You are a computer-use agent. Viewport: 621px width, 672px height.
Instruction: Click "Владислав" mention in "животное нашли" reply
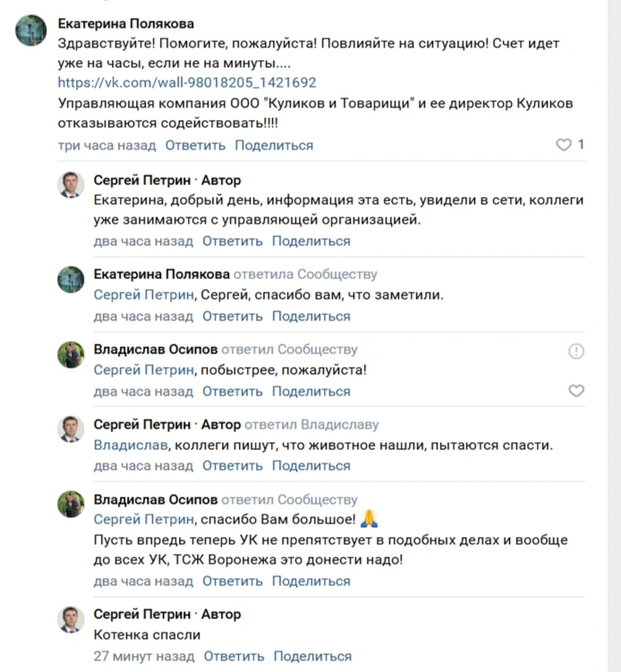[131, 445]
